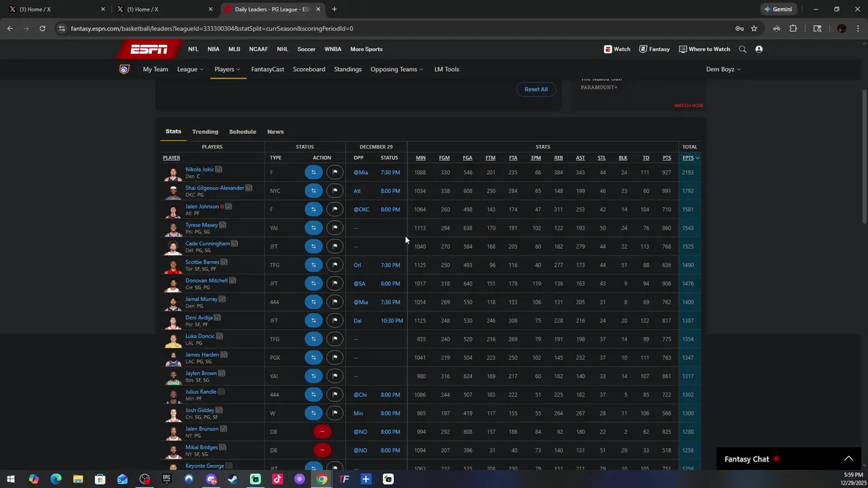Open FantasyCast link

pos(267,69)
